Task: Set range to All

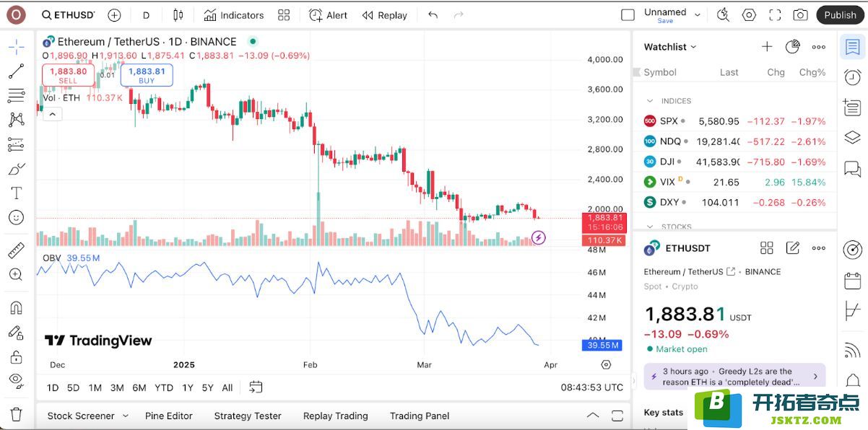Action: point(227,387)
